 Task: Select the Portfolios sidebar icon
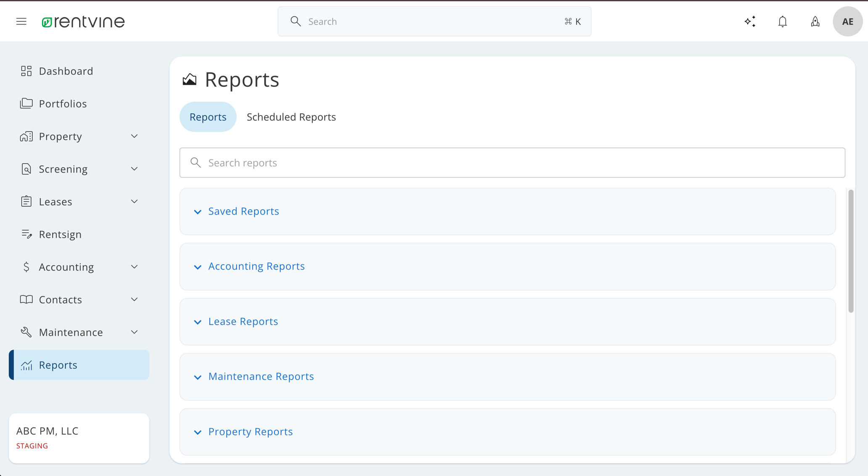coord(26,103)
